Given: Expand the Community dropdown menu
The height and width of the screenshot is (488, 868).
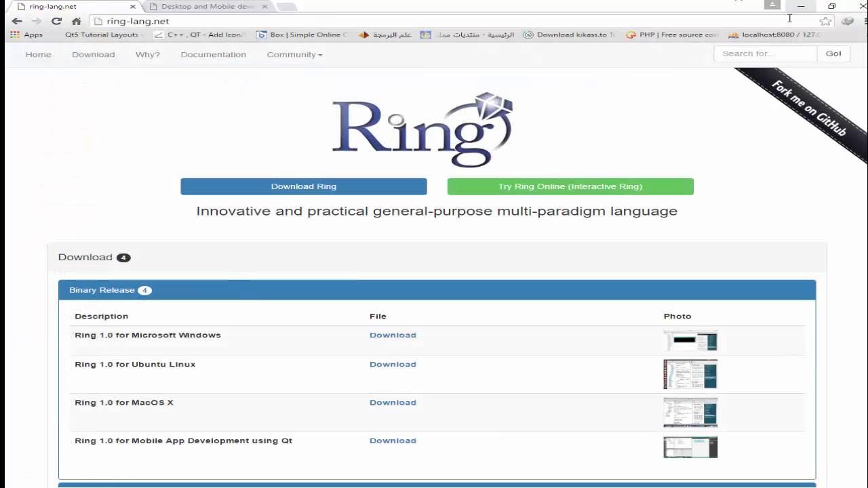Looking at the screenshot, I should (x=294, y=54).
